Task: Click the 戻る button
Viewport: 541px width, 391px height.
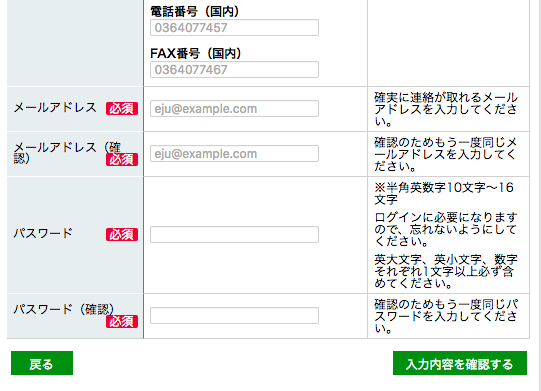Action: 42,363
